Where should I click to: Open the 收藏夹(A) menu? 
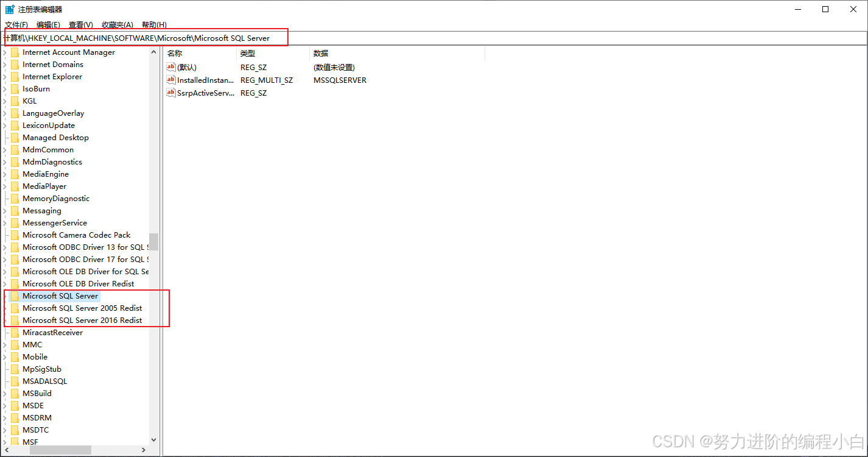[x=117, y=24]
